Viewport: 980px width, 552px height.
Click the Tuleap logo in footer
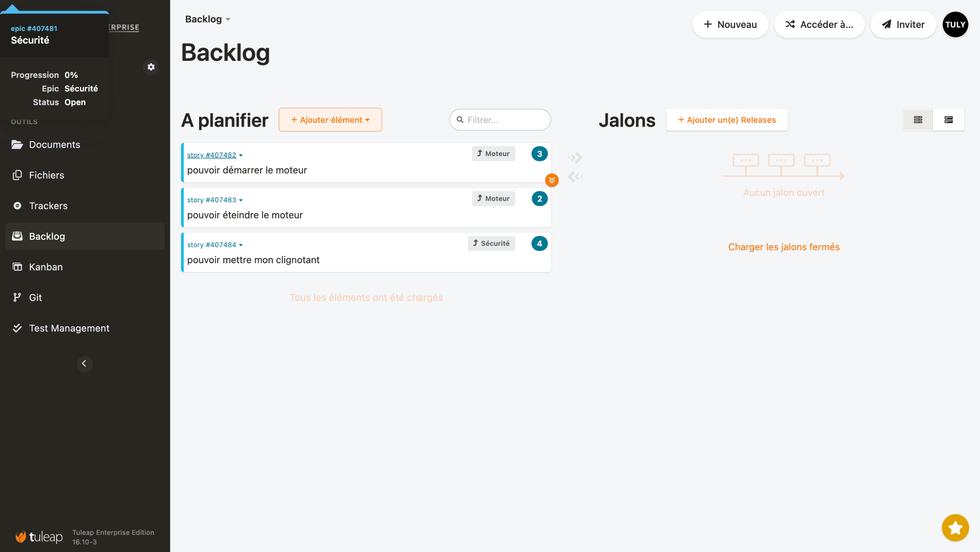coord(39,537)
